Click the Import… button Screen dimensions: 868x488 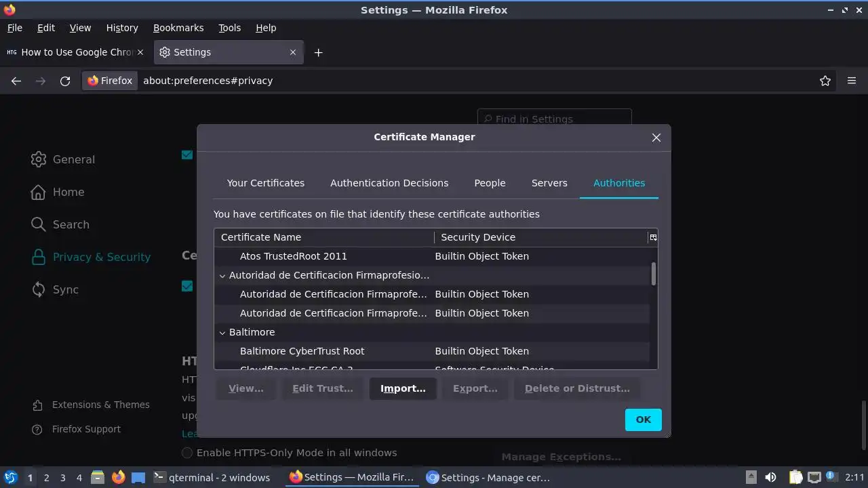tap(403, 388)
